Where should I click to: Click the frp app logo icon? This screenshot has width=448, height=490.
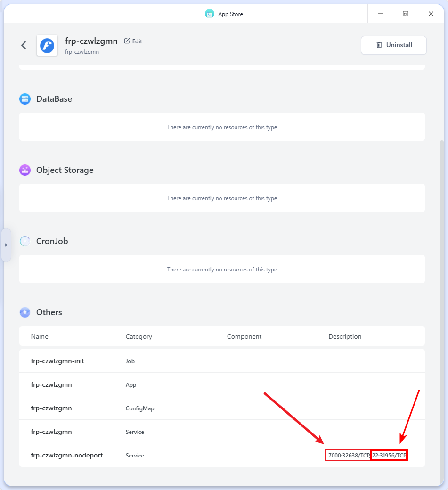[47, 45]
